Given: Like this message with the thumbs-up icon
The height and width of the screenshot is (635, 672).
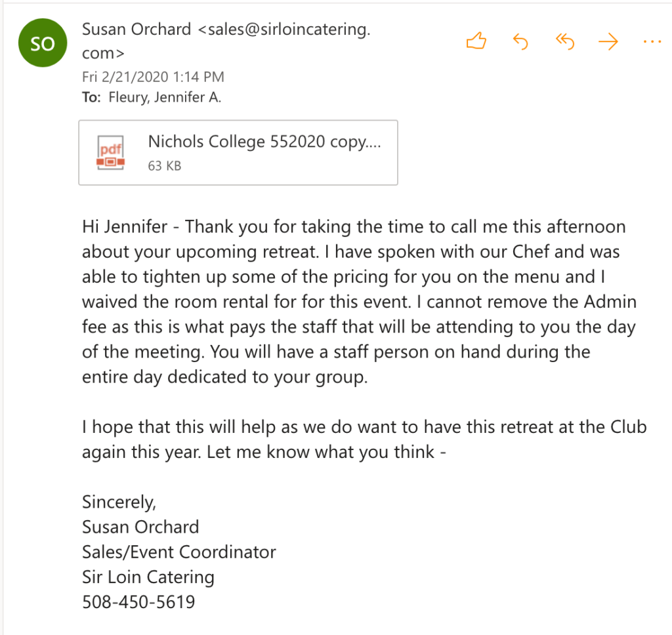Looking at the screenshot, I should point(476,43).
